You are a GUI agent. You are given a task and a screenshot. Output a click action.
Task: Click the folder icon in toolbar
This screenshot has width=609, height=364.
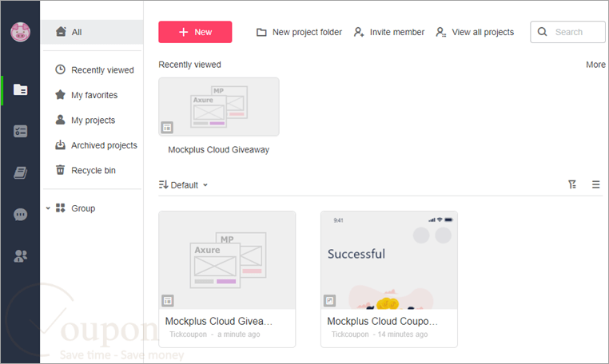(261, 32)
